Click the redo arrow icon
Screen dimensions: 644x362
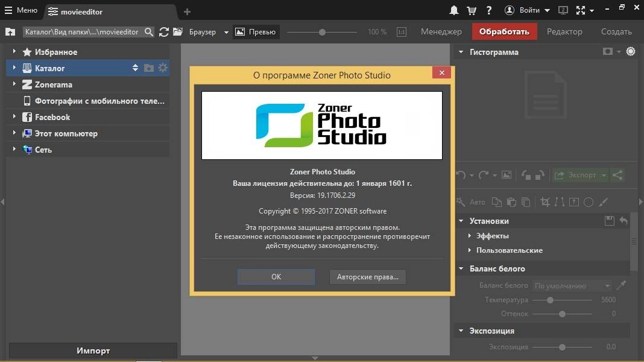(484, 175)
